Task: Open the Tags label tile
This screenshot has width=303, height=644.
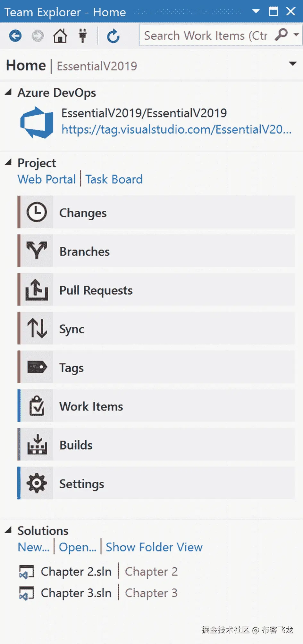Action: (37, 367)
